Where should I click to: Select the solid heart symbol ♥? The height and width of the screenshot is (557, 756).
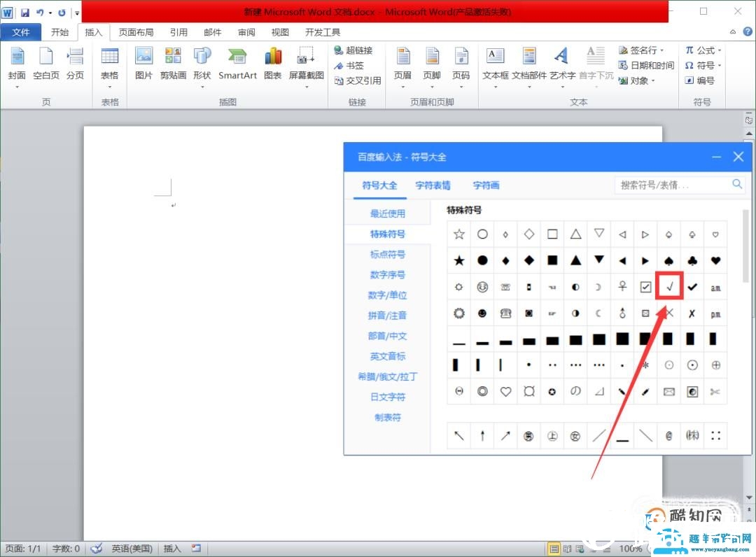(715, 261)
